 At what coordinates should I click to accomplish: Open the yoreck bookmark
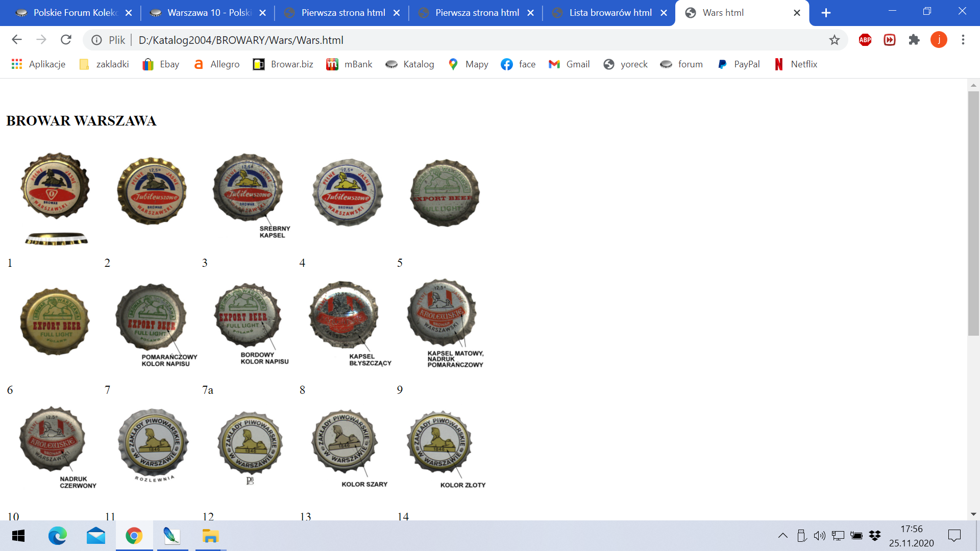tap(626, 64)
